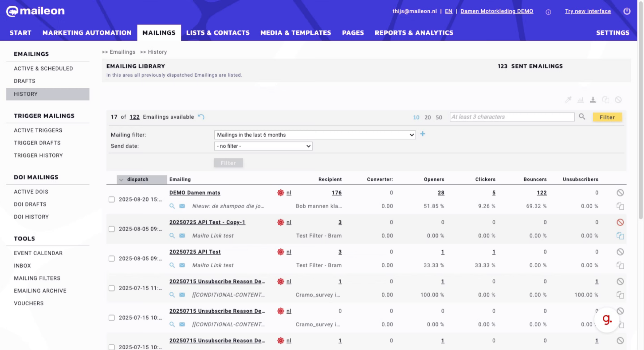Open EVENT CALENDAR under Tools
The height and width of the screenshot is (350, 644).
click(38, 253)
